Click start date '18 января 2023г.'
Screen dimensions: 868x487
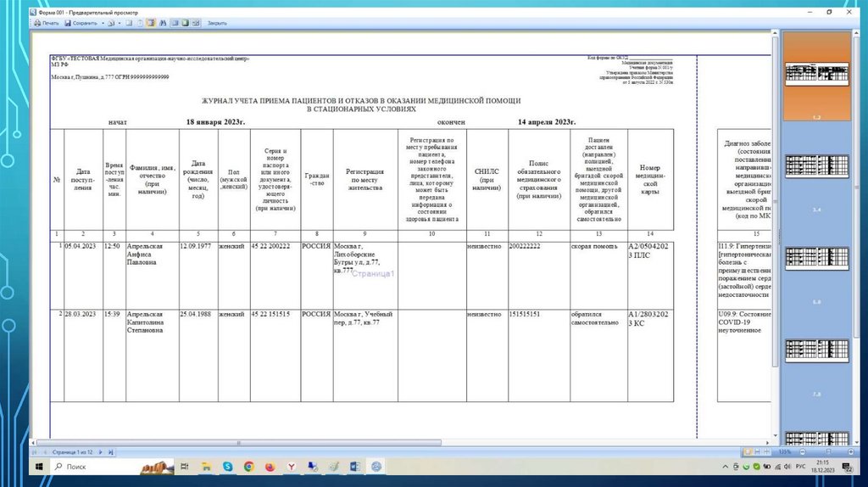point(215,122)
